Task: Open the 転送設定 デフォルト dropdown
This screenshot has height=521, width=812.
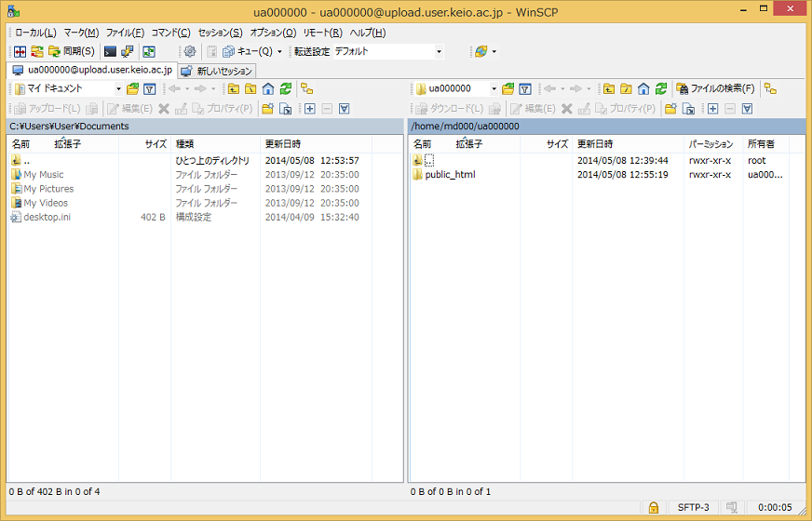Action: coord(439,52)
